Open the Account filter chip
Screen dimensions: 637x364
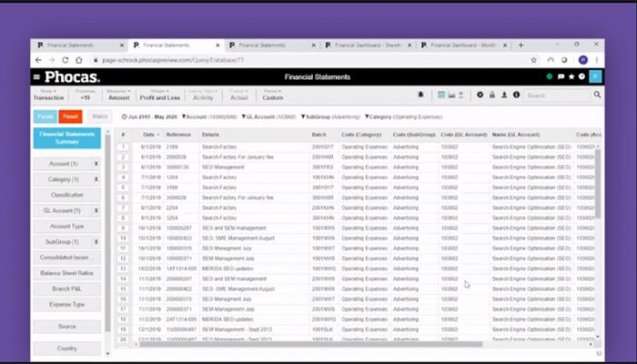(x=209, y=117)
